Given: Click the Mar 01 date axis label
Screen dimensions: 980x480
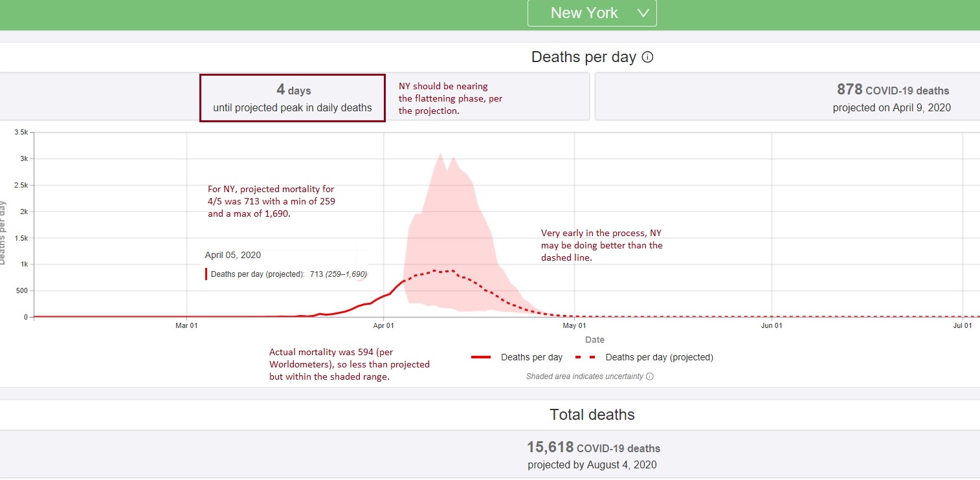Looking at the screenshot, I should tap(186, 325).
